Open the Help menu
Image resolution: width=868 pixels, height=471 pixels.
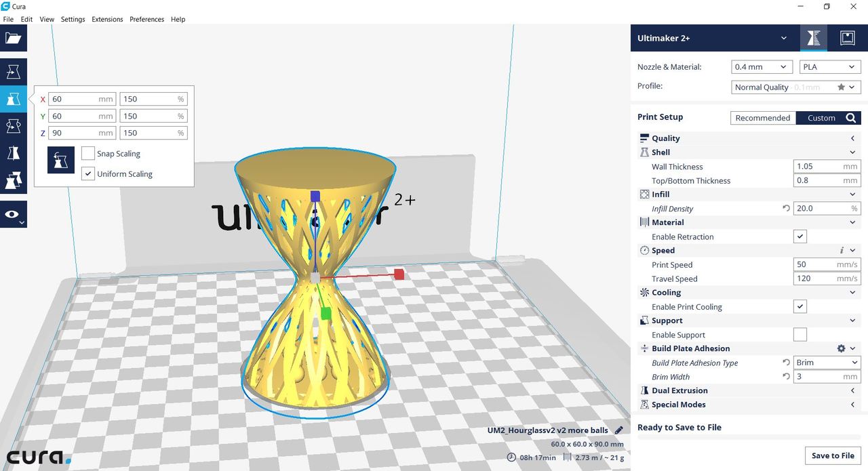tap(178, 19)
